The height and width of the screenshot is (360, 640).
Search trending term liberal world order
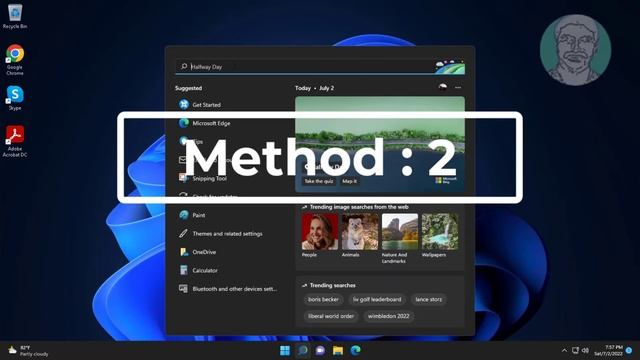(x=331, y=316)
